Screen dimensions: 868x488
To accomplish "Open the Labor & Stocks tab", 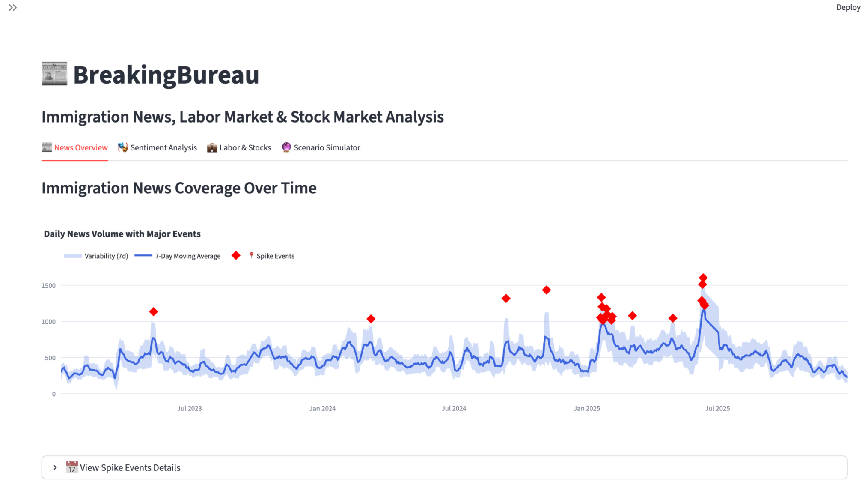I will [x=245, y=147].
